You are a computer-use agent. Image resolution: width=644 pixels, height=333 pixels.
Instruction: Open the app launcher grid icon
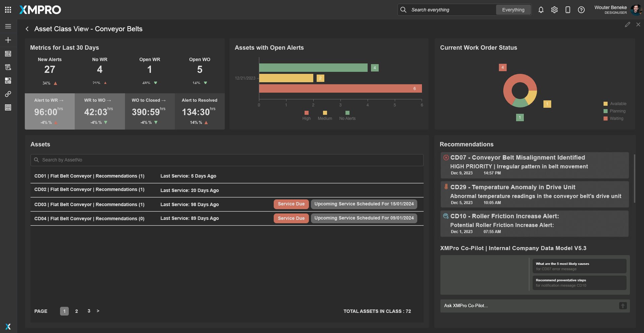pos(8,10)
